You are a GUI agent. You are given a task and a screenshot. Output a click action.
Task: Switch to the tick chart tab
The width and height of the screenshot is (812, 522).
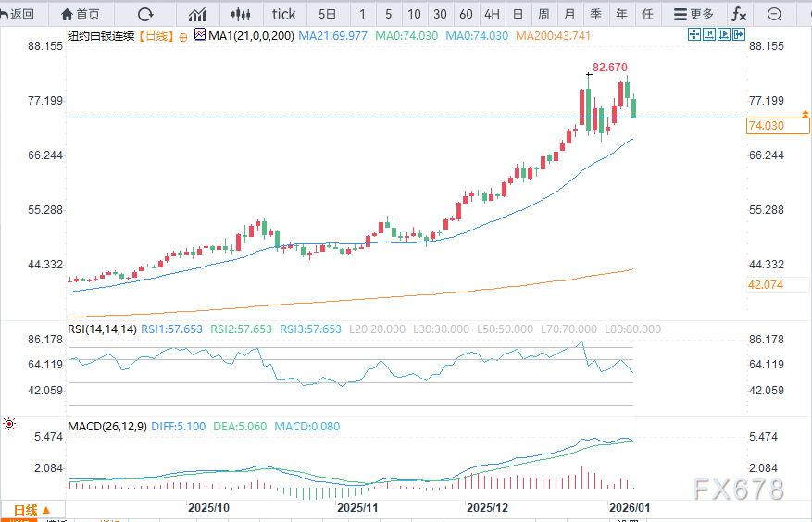coord(284,14)
